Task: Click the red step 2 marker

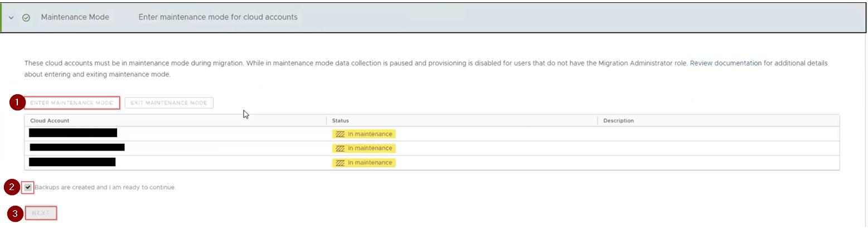Action: (11, 187)
